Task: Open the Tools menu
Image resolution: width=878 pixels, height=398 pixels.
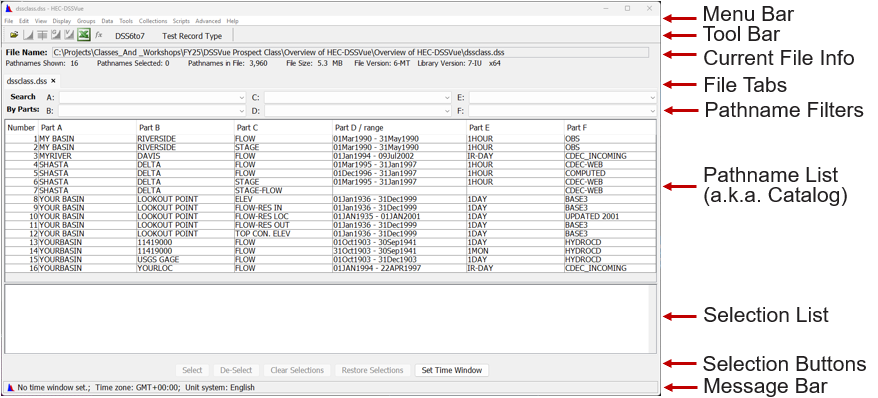Action: point(126,21)
